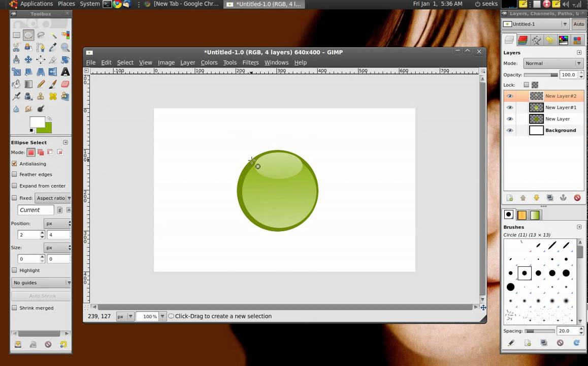The width and height of the screenshot is (588, 366).
Task: Select the Zoom magnifier tool
Action: [x=66, y=47]
